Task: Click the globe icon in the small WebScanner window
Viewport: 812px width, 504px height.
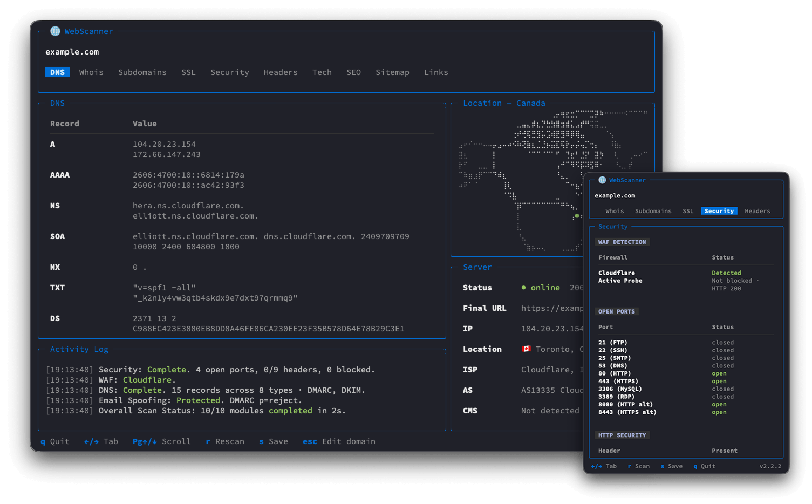Action: (602, 180)
